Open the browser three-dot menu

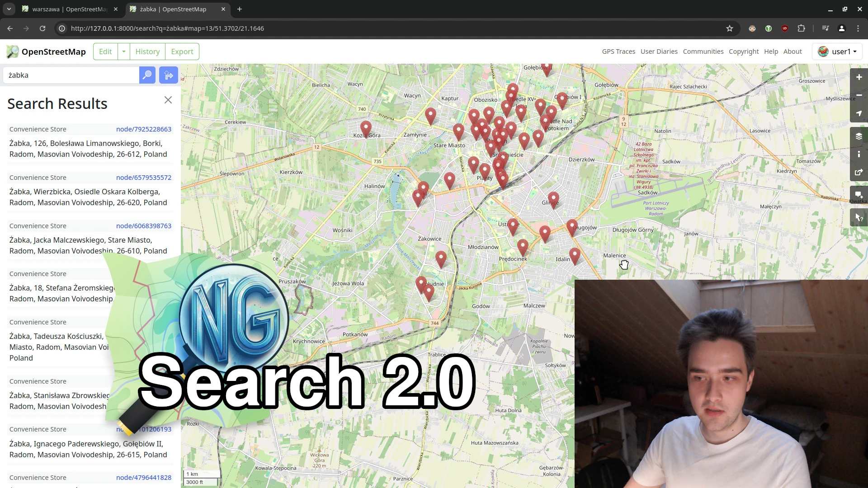(858, 28)
